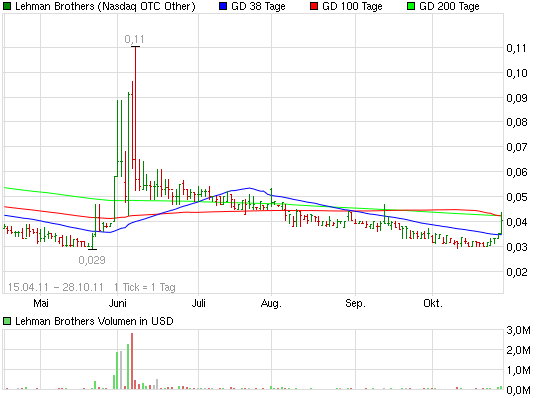Screen dimensions: 545x398
Task: Click the 0,04 price axis label
Action: [517, 222]
